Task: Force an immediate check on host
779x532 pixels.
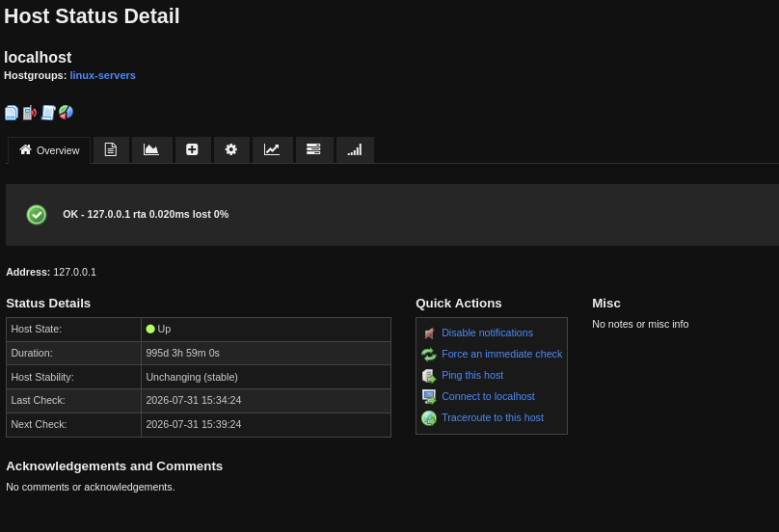Action: (501, 354)
